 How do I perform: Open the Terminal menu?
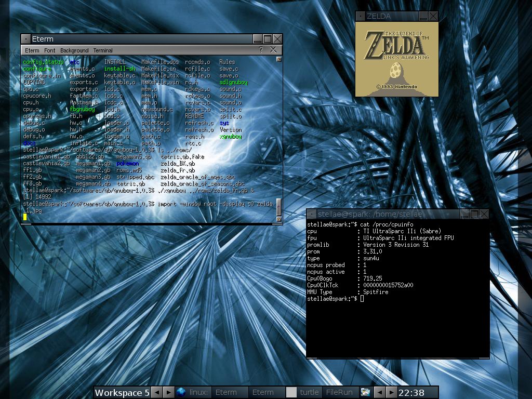coord(103,50)
